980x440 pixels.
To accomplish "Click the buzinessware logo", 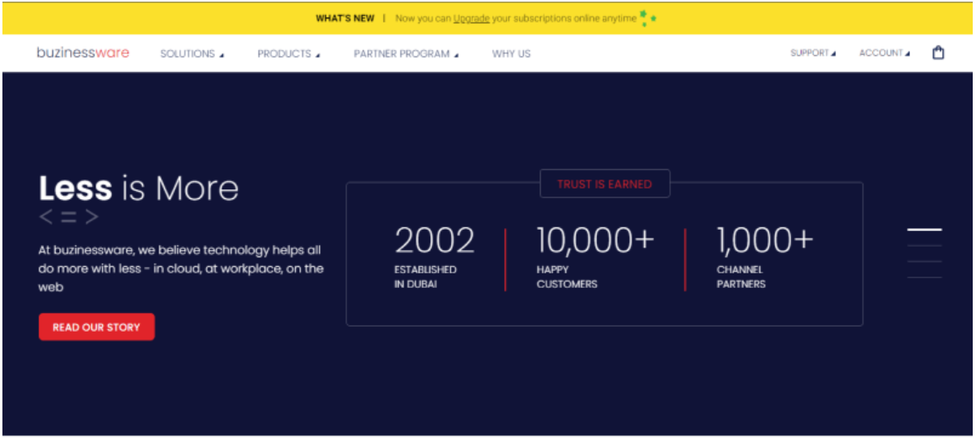I will pos(83,53).
